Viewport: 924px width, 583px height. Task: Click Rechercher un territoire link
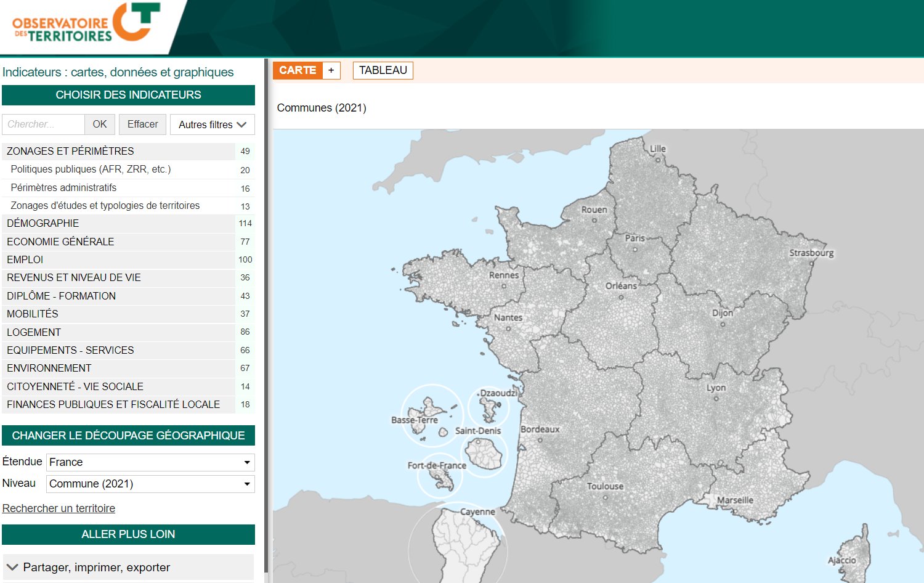tap(59, 508)
